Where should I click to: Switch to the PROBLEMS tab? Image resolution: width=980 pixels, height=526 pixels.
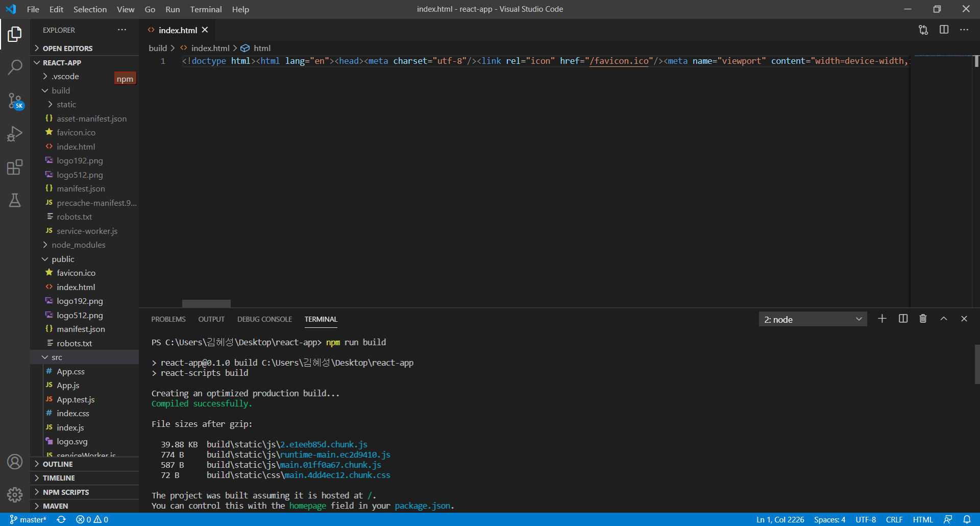click(x=168, y=319)
